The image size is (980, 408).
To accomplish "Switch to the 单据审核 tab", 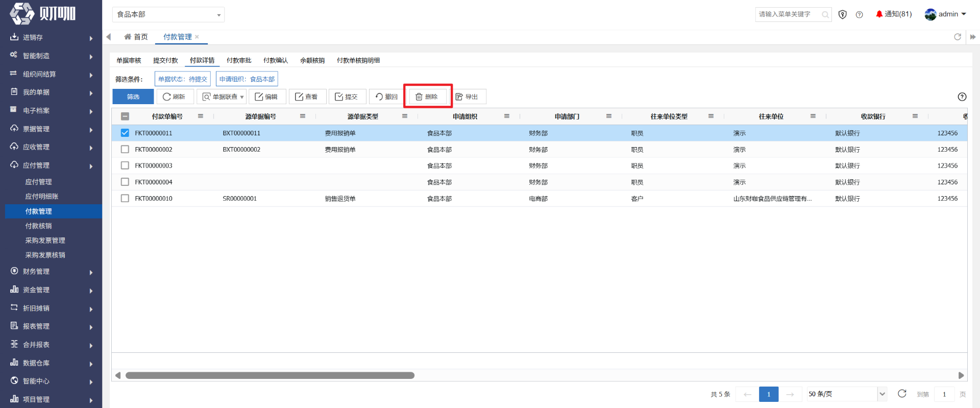I will tap(129, 60).
